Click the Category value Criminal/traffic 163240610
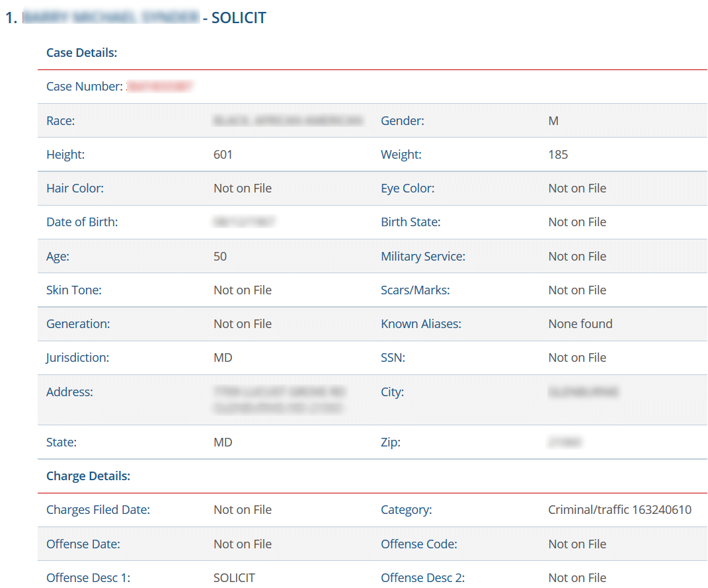Viewport: 708px width, 588px height. pyautogui.click(x=619, y=509)
